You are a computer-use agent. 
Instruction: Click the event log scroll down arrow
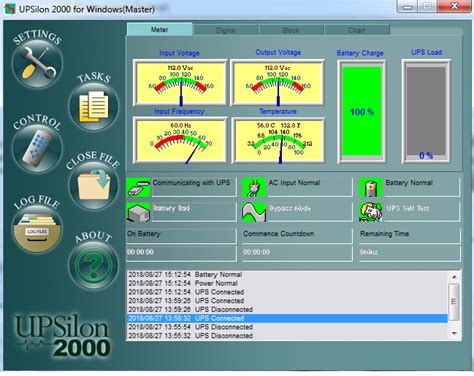454,333
